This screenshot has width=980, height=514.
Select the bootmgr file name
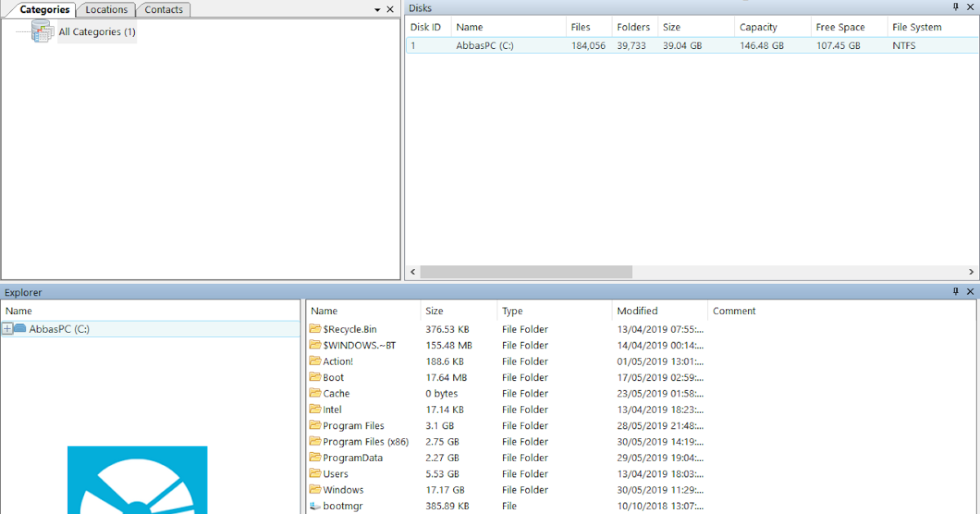click(343, 507)
